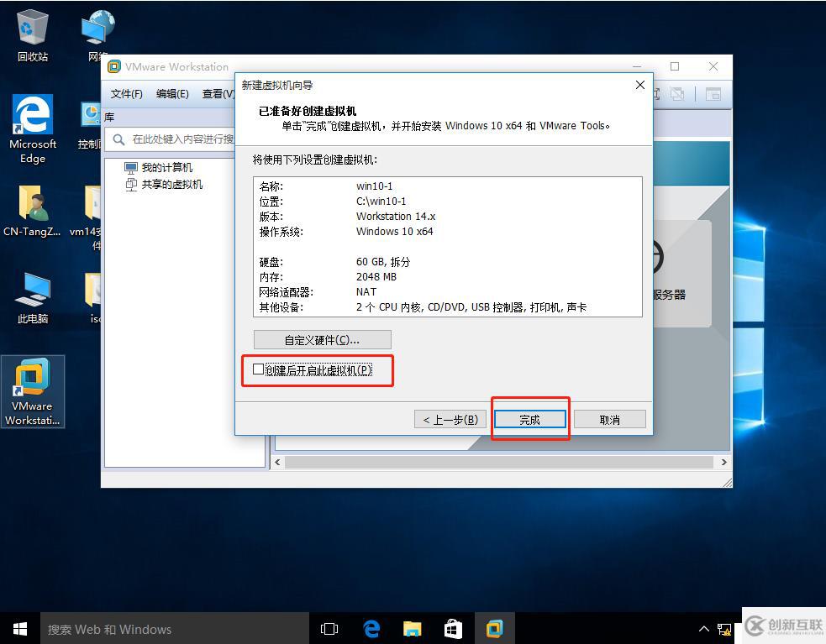Open the 文件(F) menu
The height and width of the screenshot is (644, 826).
[x=127, y=94]
